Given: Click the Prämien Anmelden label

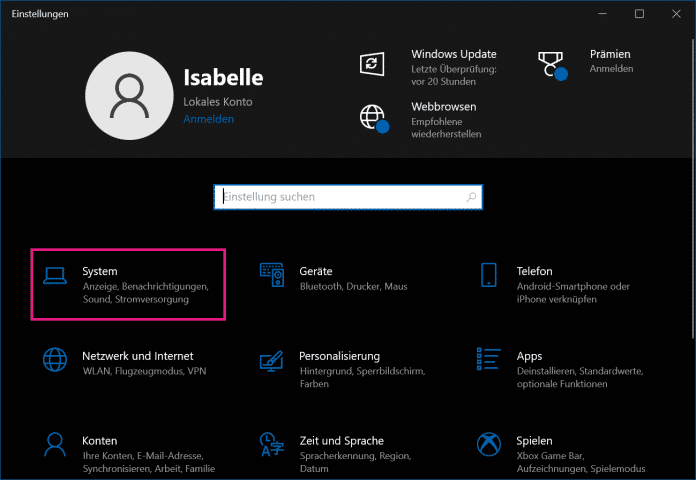Looking at the screenshot, I should (x=610, y=69).
